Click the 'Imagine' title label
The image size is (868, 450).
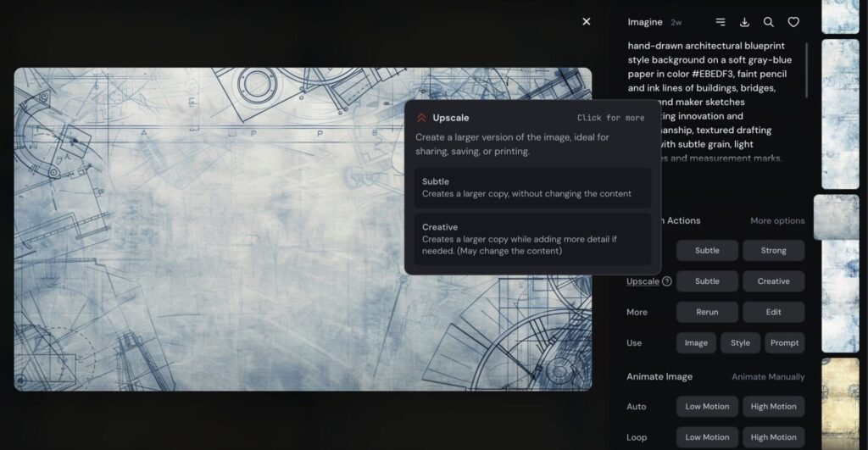[645, 22]
